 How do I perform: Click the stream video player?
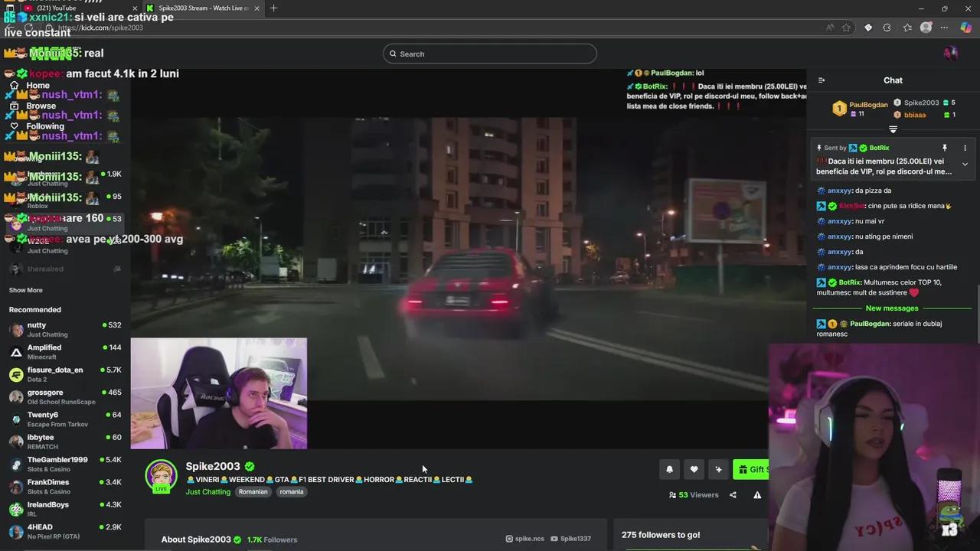tap(469, 259)
